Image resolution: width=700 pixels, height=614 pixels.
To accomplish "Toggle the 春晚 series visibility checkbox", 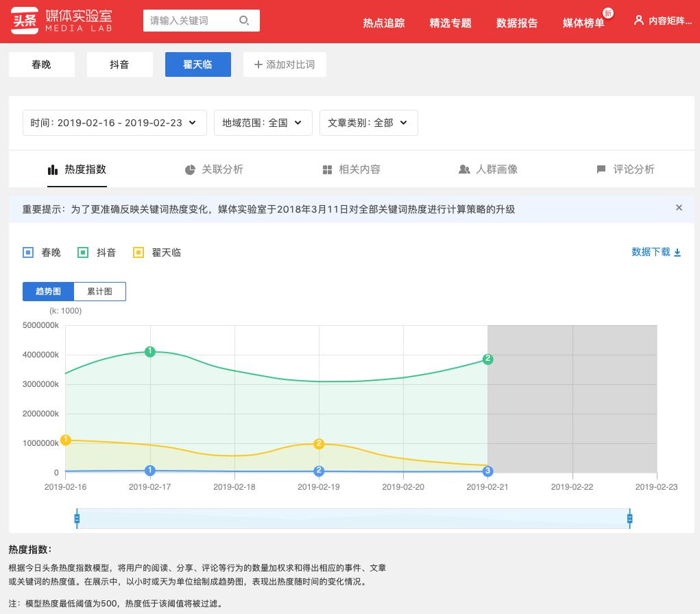I will (x=28, y=252).
